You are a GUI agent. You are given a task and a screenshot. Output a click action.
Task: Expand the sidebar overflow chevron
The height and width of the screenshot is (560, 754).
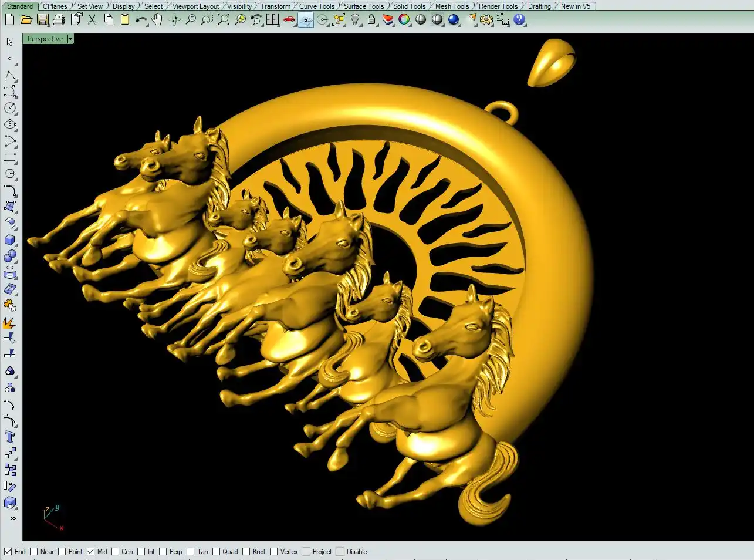[x=13, y=519]
